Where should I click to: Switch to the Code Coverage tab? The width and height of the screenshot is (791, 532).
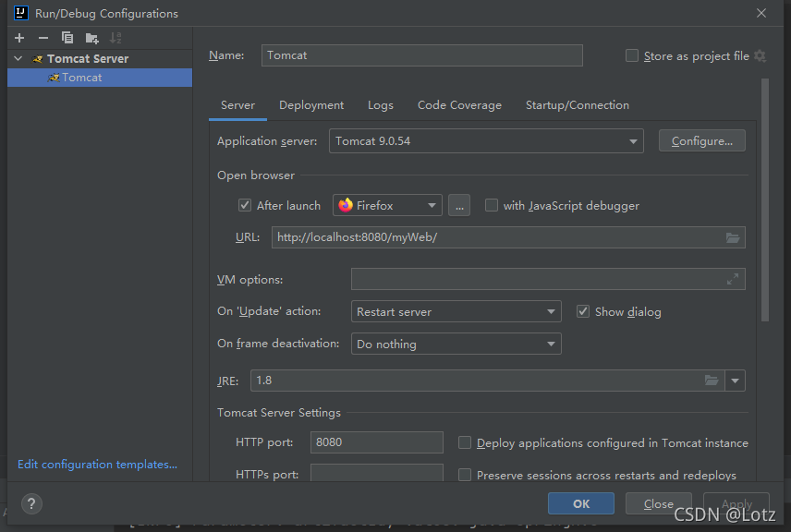pos(459,105)
